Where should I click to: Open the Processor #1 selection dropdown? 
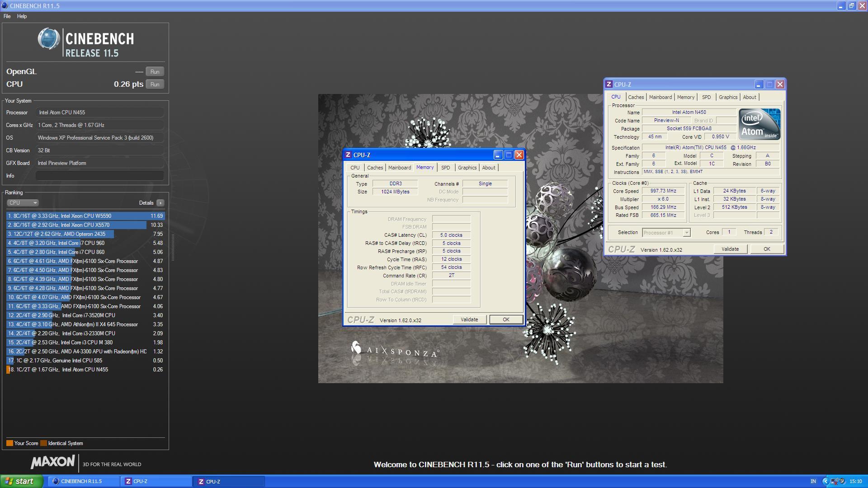tap(666, 233)
